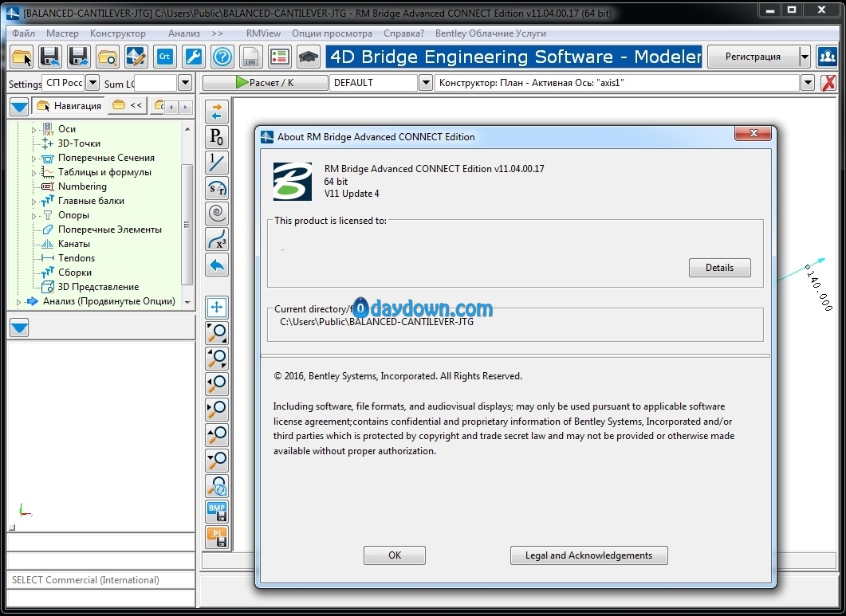The width and height of the screenshot is (846, 616).
Task: Open the DEFAULT dropdown arrow
Action: 426,83
